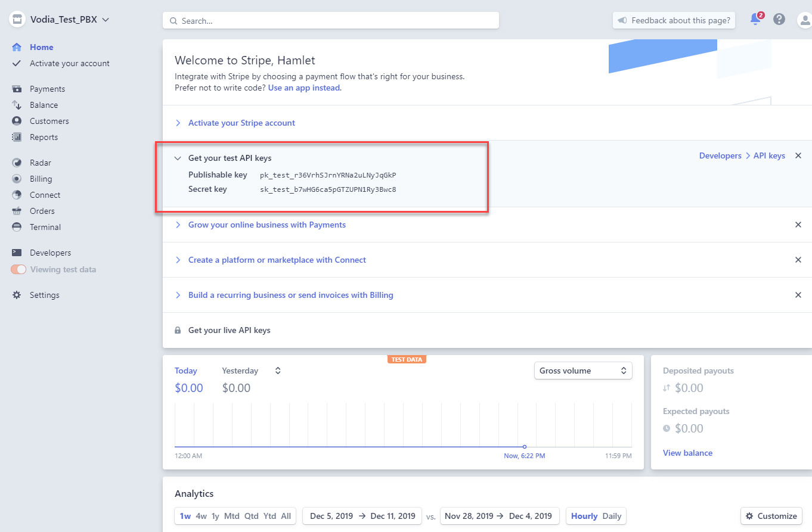Click the Settings gear icon
The width and height of the screenshot is (812, 532).
17,295
